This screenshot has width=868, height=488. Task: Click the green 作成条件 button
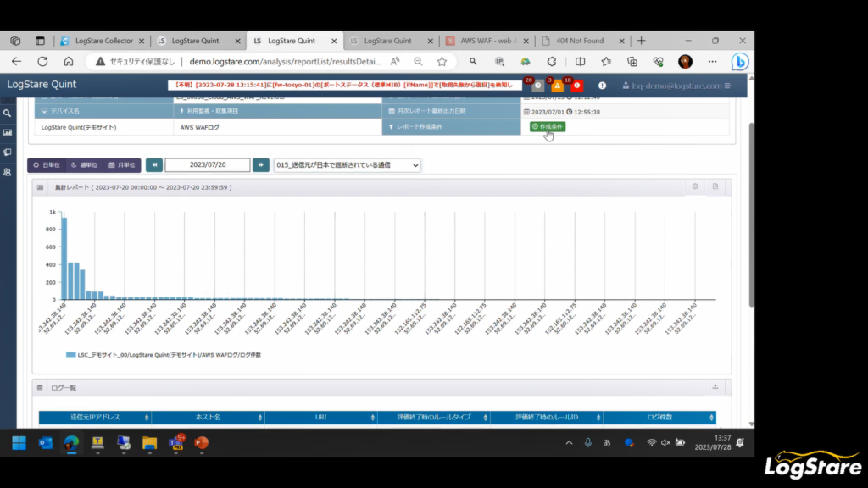pyautogui.click(x=548, y=127)
